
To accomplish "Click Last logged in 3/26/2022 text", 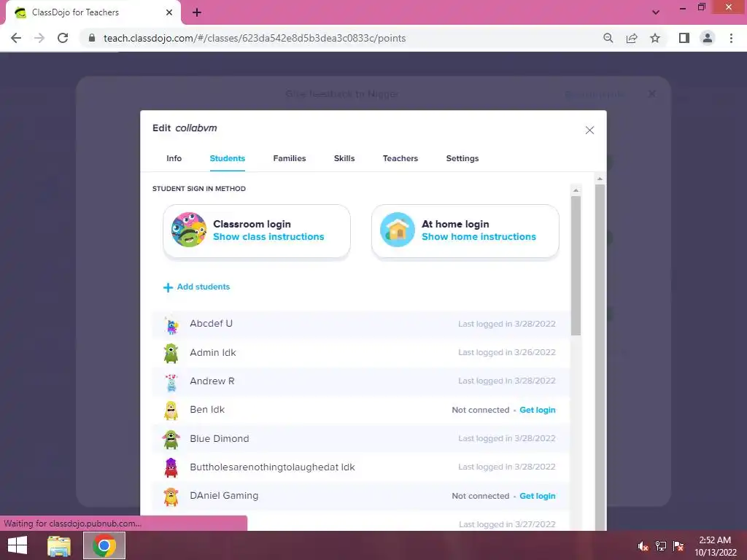I will tap(507, 352).
